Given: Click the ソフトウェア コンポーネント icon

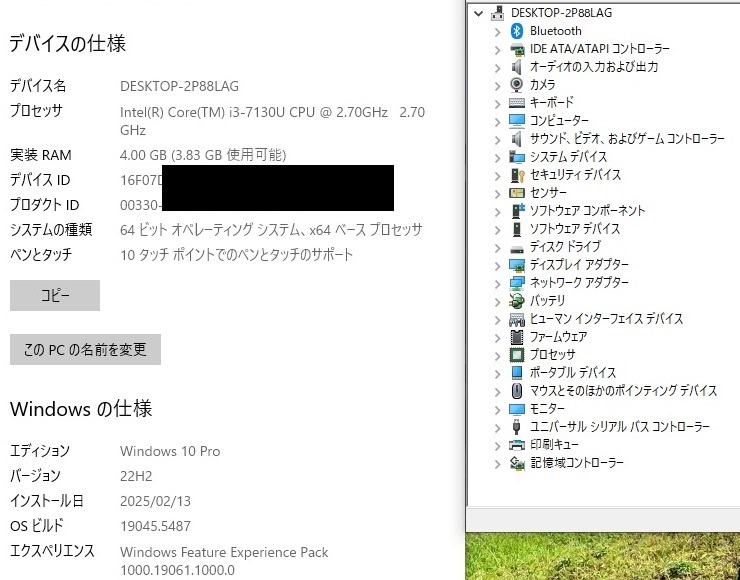Looking at the screenshot, I should tap(518, 210).
